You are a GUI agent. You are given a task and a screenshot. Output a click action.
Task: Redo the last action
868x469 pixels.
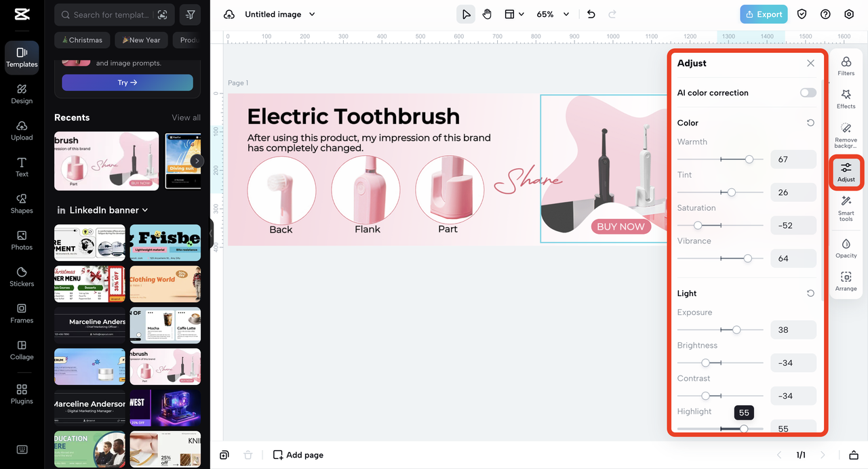tap(612, 14)
